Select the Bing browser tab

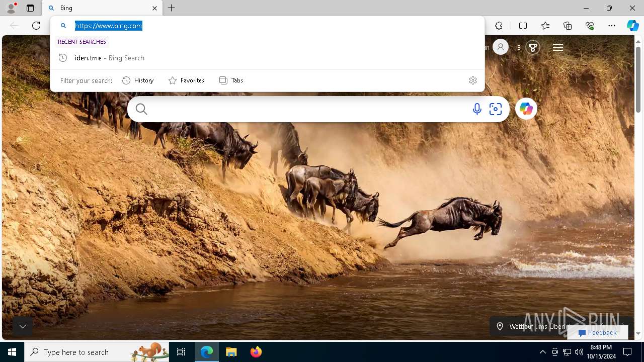tap(102, 8)
